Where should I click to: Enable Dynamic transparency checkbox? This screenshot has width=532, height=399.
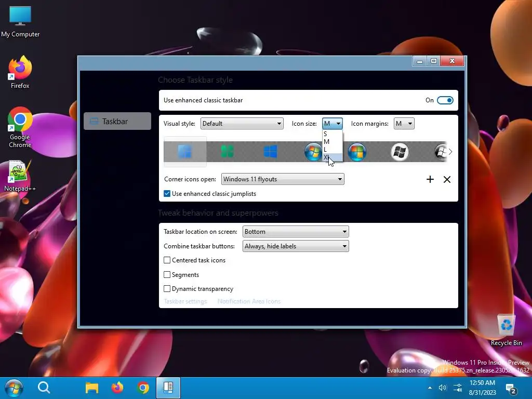pyautogui.click(x=167, y=288)
